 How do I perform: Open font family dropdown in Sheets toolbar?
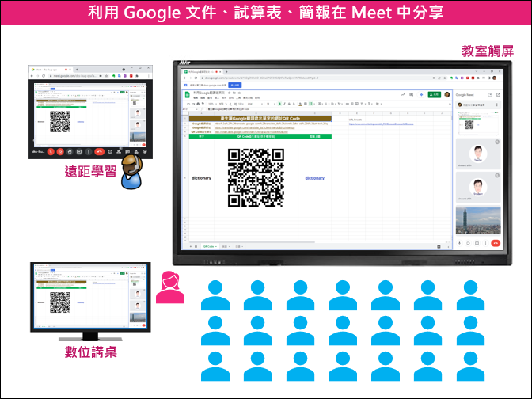tap(254, 104)
